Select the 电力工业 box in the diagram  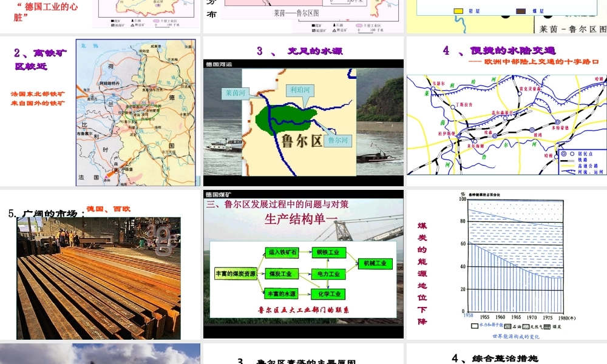point(329,274)
